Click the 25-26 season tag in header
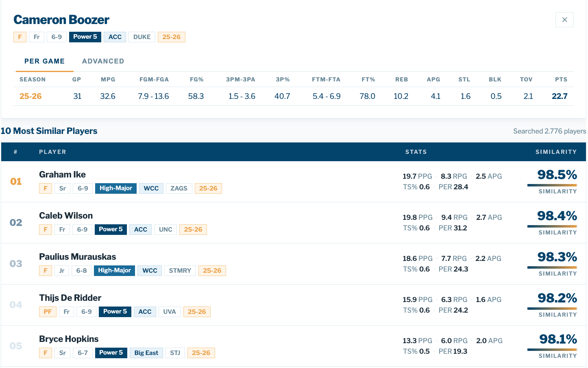Screen dimensions: 588x368 pyautogui.click(x=171, y=37)
